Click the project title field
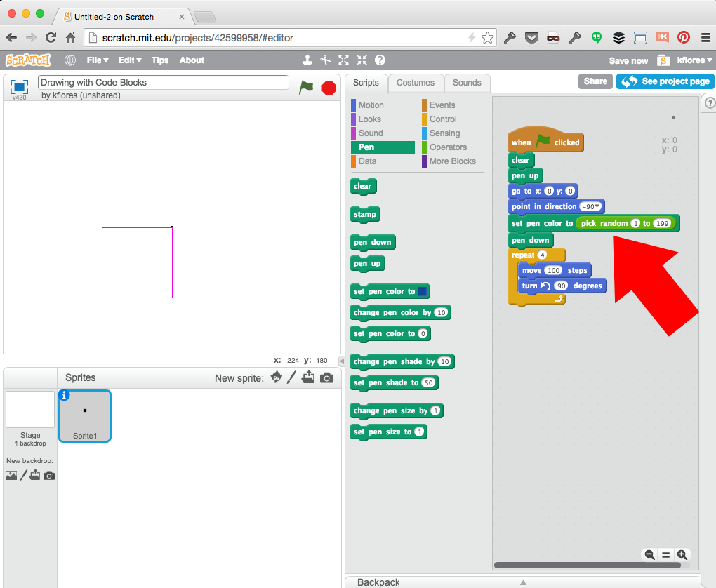 [164, 83]
